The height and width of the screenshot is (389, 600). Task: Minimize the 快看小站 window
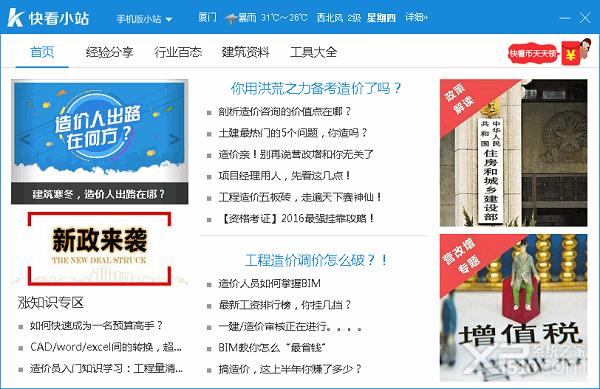pyautogui.click(x=564, y=18)
